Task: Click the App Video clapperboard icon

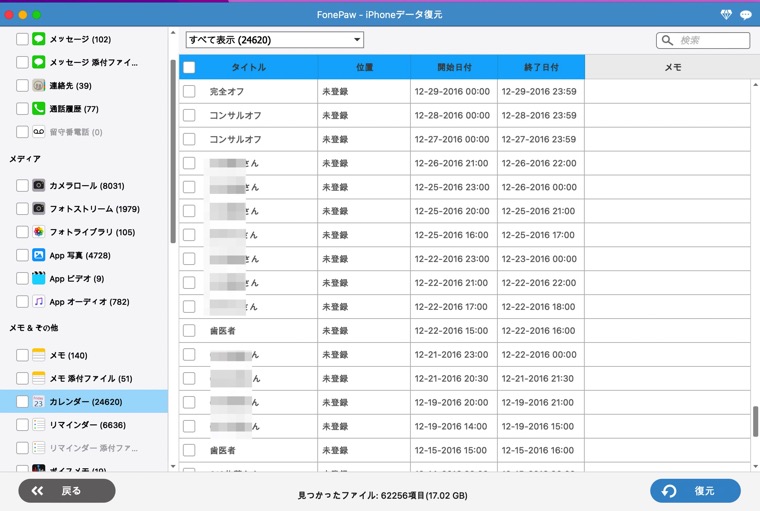Action: 39,278
